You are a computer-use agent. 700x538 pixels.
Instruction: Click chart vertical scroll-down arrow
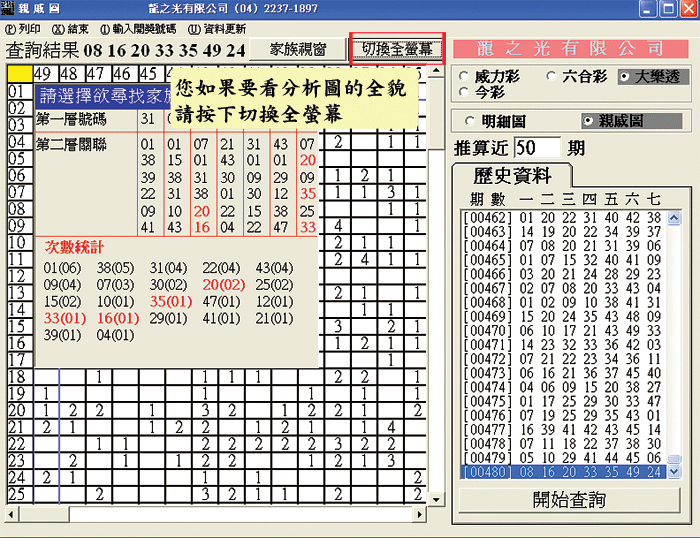point(436,500)
